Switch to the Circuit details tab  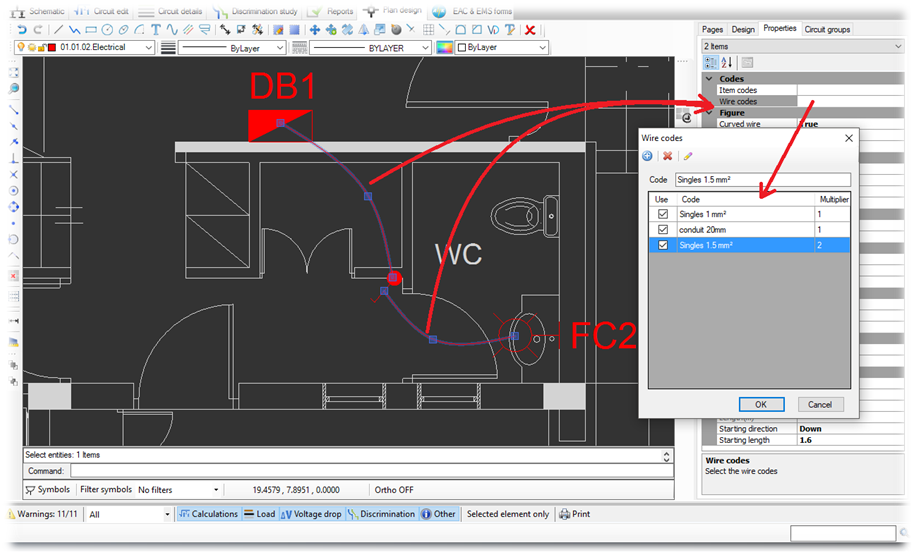pyautogui.click(x=171, y=11)
